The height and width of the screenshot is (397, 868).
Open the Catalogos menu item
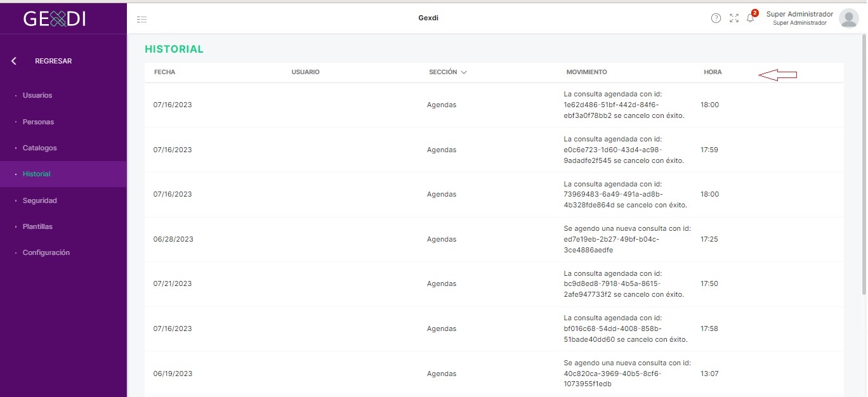point(40,148)
